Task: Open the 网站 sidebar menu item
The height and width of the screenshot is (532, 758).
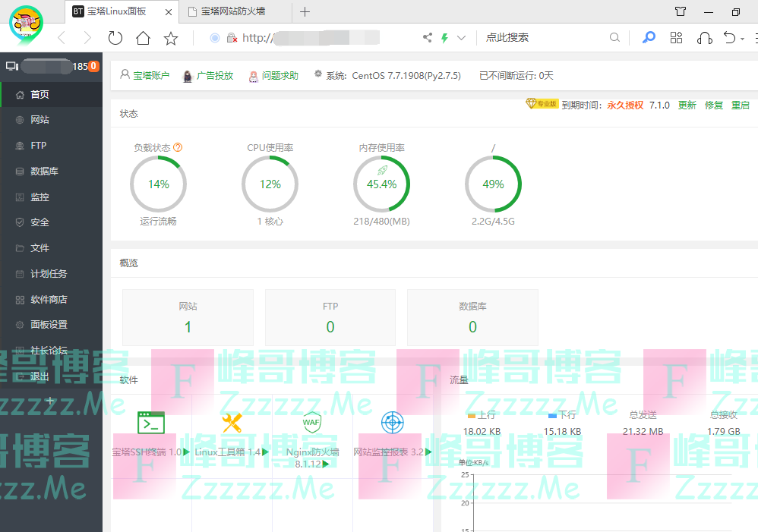Action: (x=39, y=120)
